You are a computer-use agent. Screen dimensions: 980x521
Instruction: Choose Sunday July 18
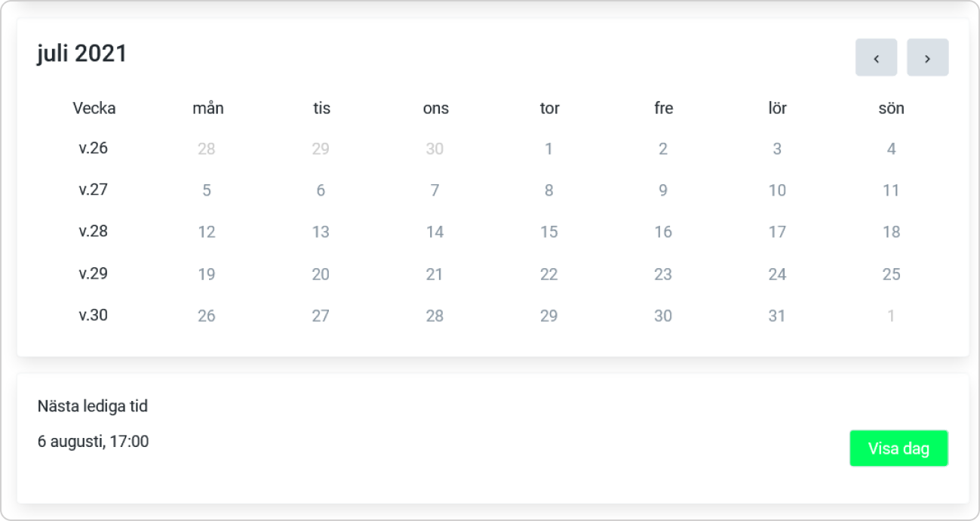tap(892, 232)
